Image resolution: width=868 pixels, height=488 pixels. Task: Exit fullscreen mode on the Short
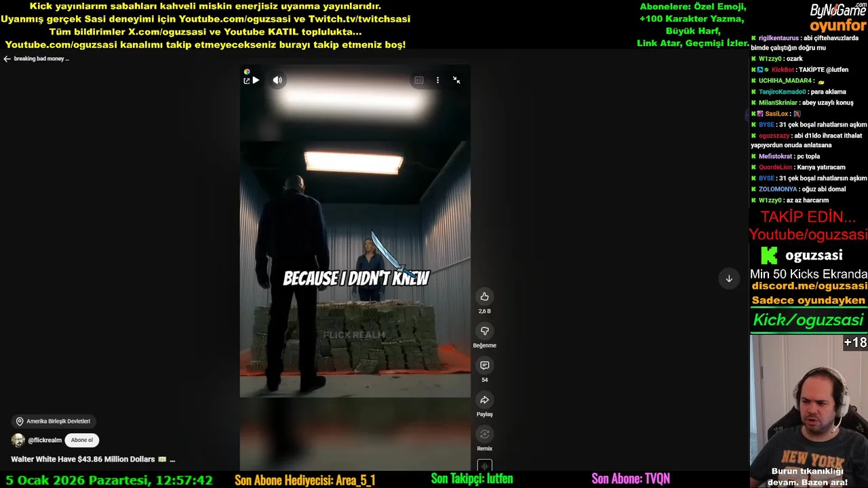(456, 80)
